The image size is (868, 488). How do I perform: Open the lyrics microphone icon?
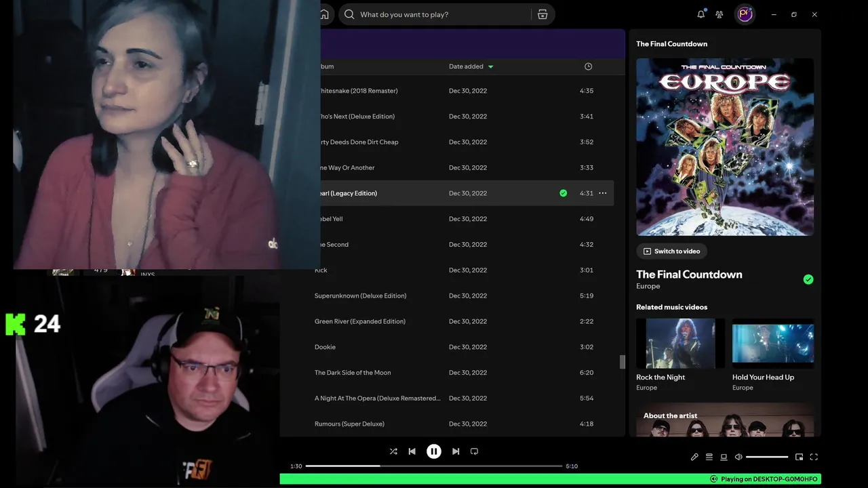click(694, 457)
